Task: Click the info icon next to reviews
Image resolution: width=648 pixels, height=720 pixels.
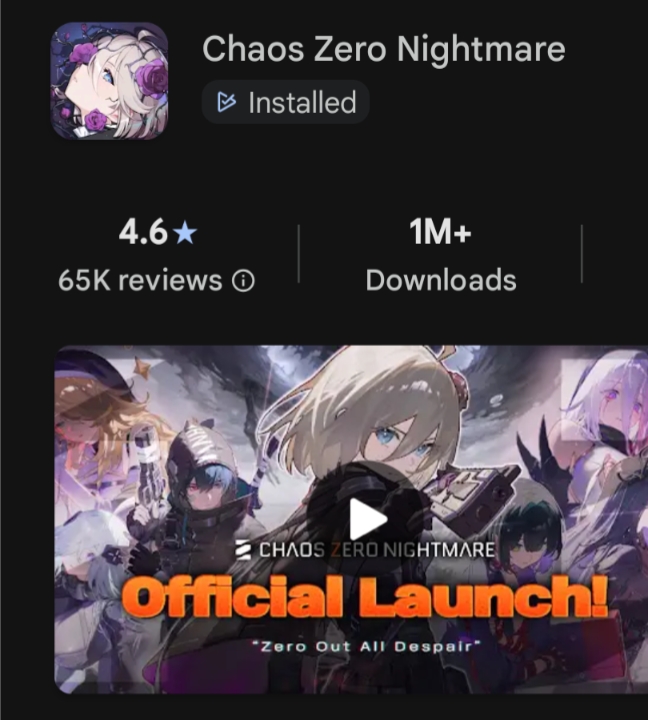Action: 243,281
